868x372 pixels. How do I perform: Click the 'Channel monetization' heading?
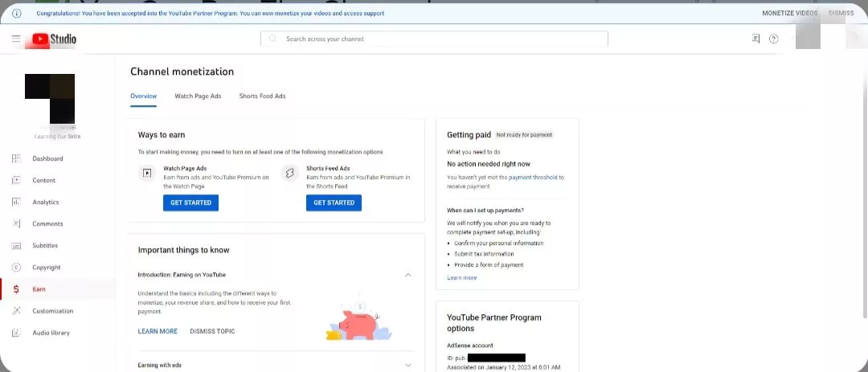click(182, 72)
